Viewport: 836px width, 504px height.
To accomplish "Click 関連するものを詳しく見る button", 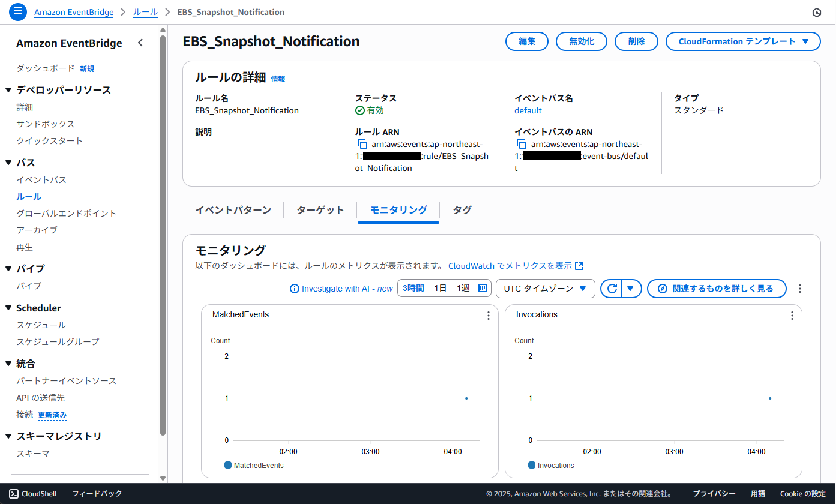I will 717,289.
